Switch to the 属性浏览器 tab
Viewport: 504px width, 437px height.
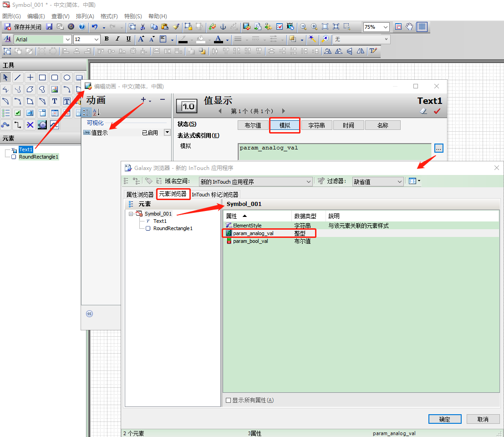click(140, 195)
